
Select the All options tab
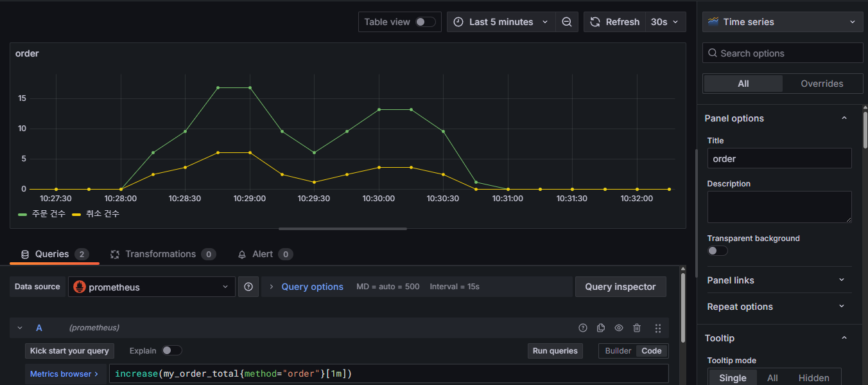(743, 84)
